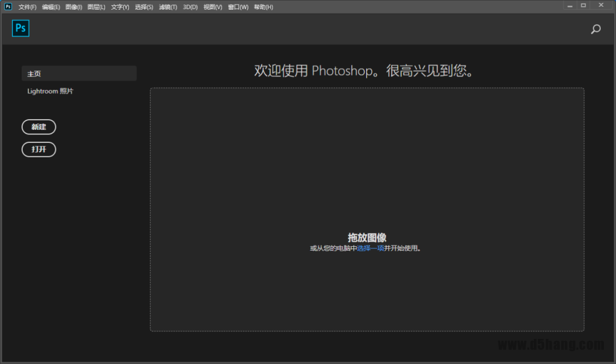Click the 拖放图像 drop zone area
This screenshot has width=616, height=364.
(367, 171)
